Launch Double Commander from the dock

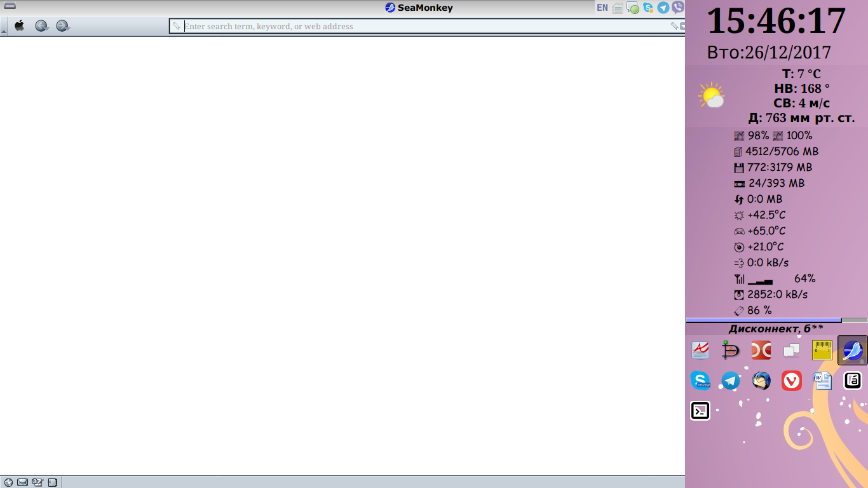pos(761,350)
